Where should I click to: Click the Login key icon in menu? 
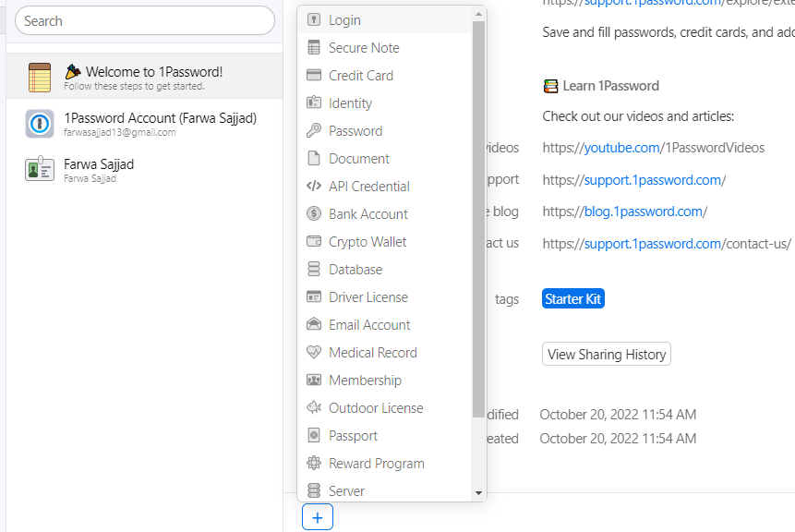(x=313, y=20)
